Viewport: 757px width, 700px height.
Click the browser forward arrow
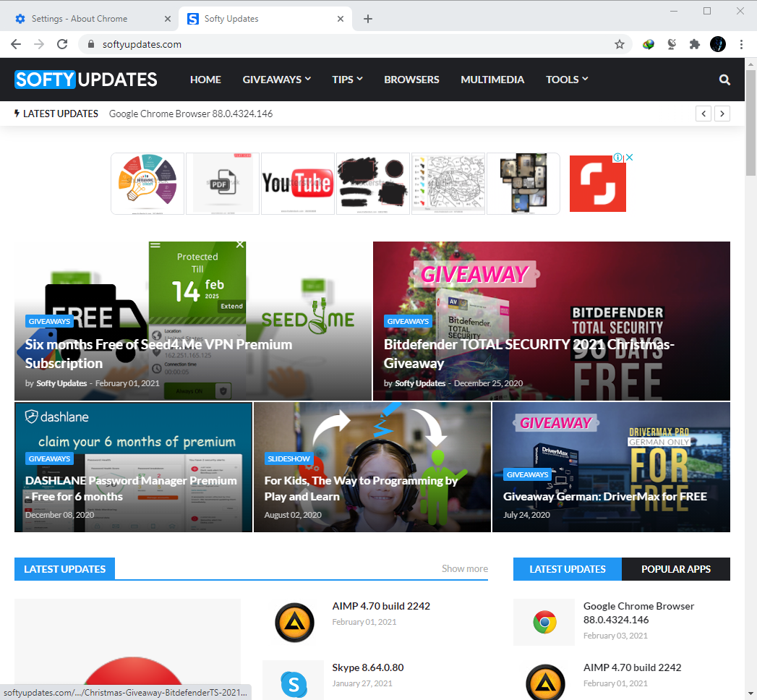click(x=39, y=44)
